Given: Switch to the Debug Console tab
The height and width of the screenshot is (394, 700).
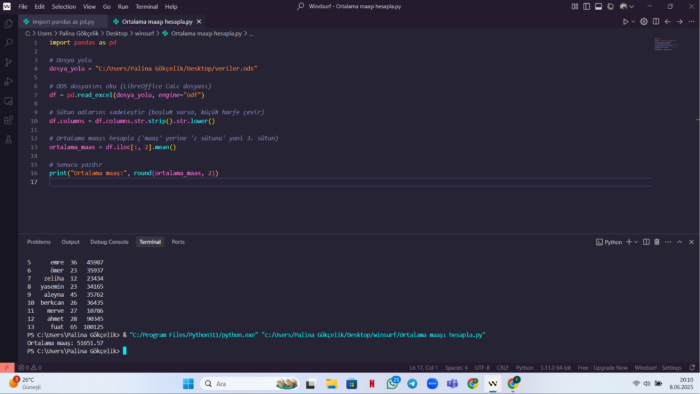Looking at the screenshot, I should coord(109,242).
